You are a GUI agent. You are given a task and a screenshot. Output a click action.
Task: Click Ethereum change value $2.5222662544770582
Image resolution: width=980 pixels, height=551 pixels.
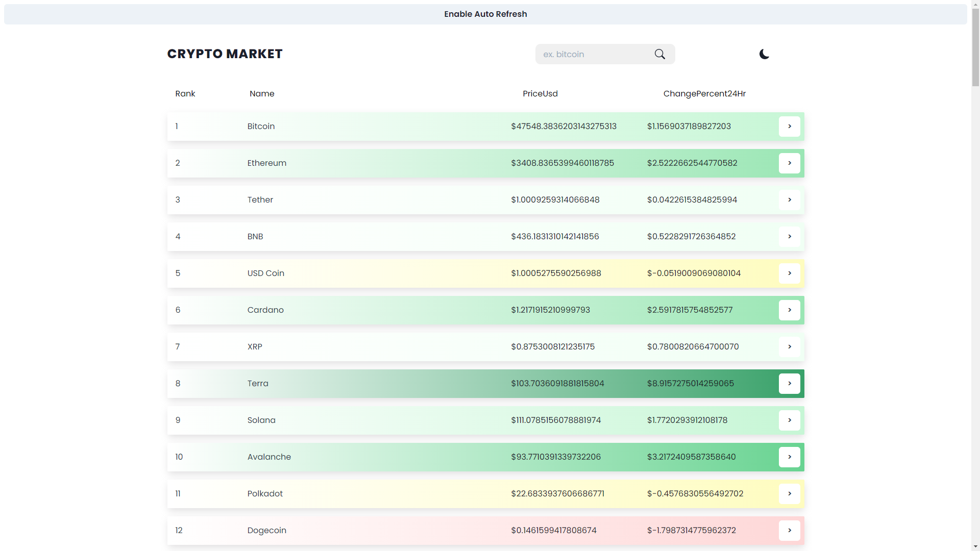[692, 163]
